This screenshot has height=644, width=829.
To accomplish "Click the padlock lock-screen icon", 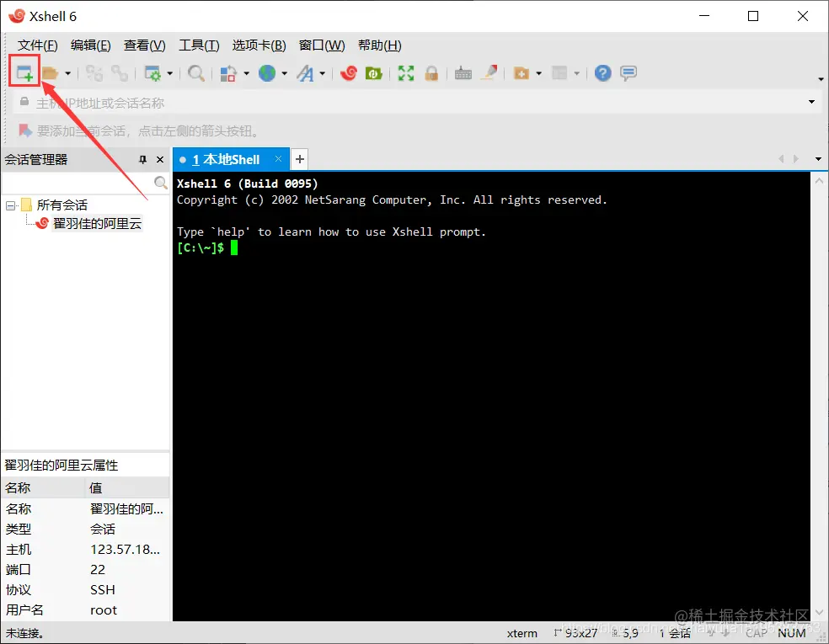I will (431, 73).
